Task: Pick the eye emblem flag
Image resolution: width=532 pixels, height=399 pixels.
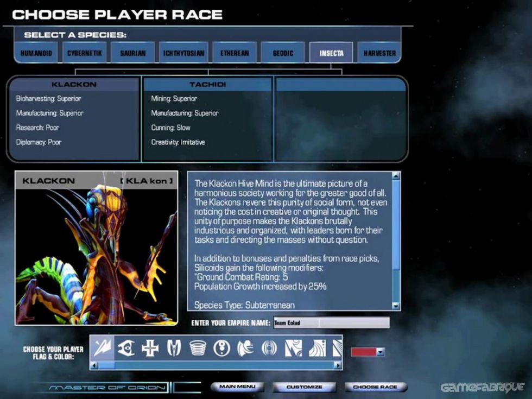Action: coord(126,348)
